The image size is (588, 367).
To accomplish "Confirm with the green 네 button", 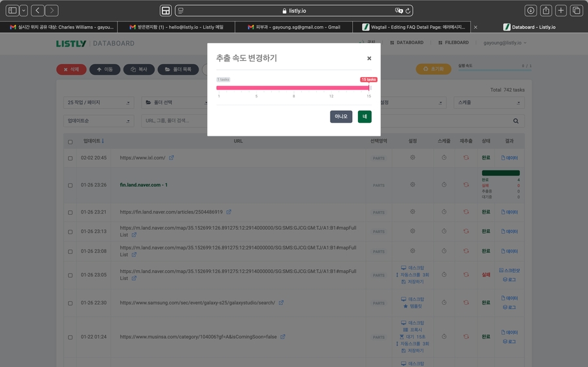I will (365, 117).
